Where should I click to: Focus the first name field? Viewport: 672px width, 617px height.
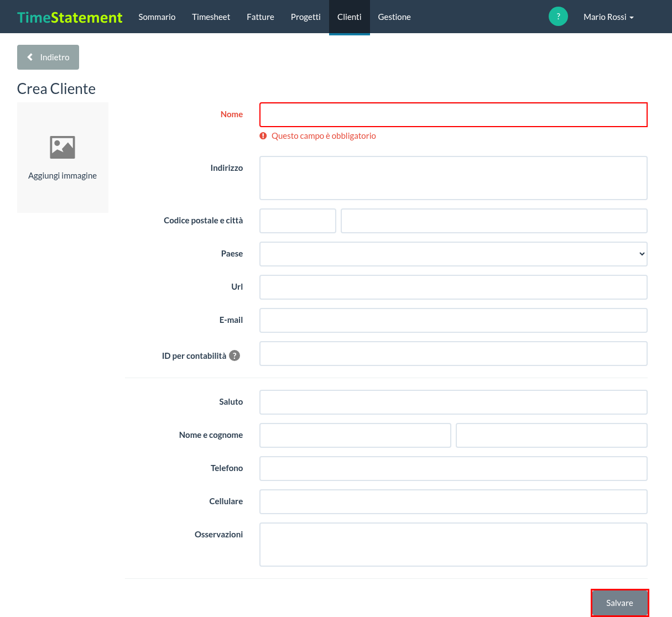tap(355, 435)
